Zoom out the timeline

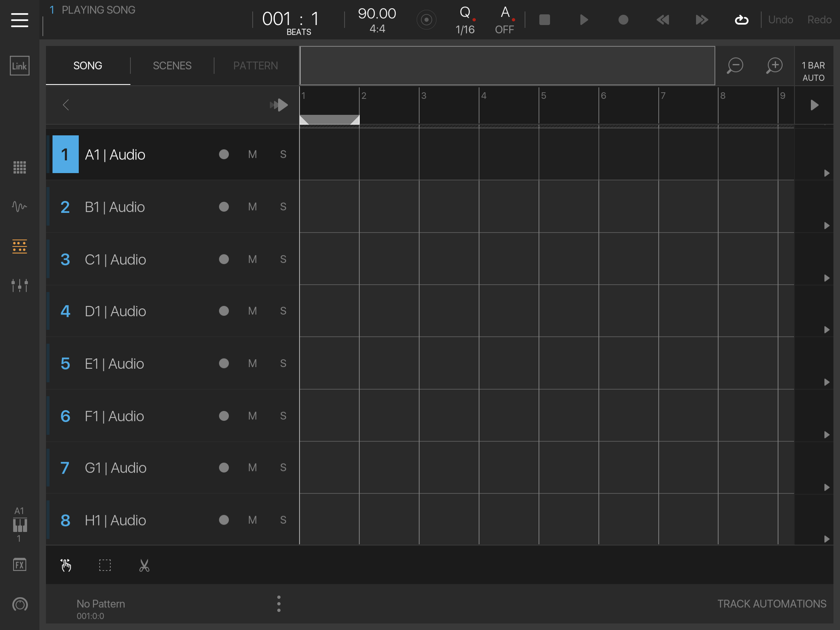tap(735, 66)
